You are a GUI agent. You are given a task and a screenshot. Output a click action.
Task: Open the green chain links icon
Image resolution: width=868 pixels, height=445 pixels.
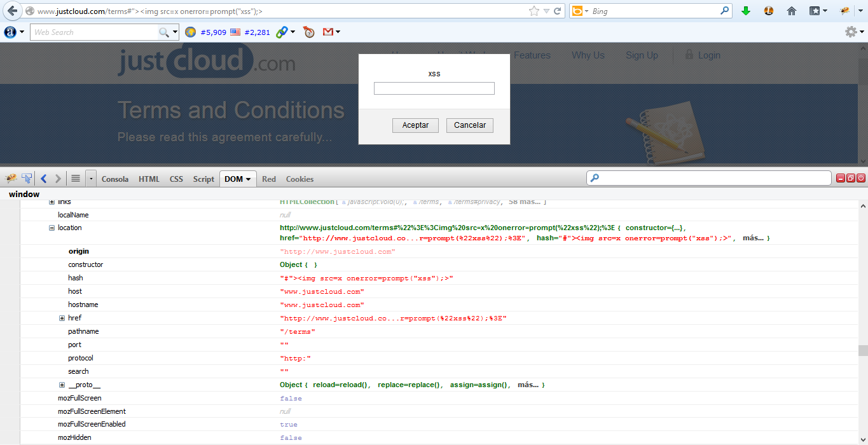pyautogui.click(x=282, y=32)
